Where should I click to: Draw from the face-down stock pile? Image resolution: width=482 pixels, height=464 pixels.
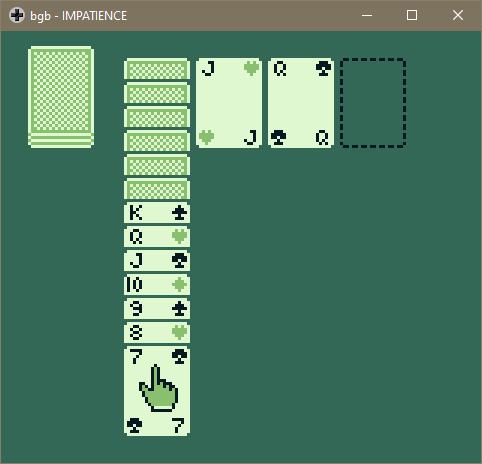[61, 97]
